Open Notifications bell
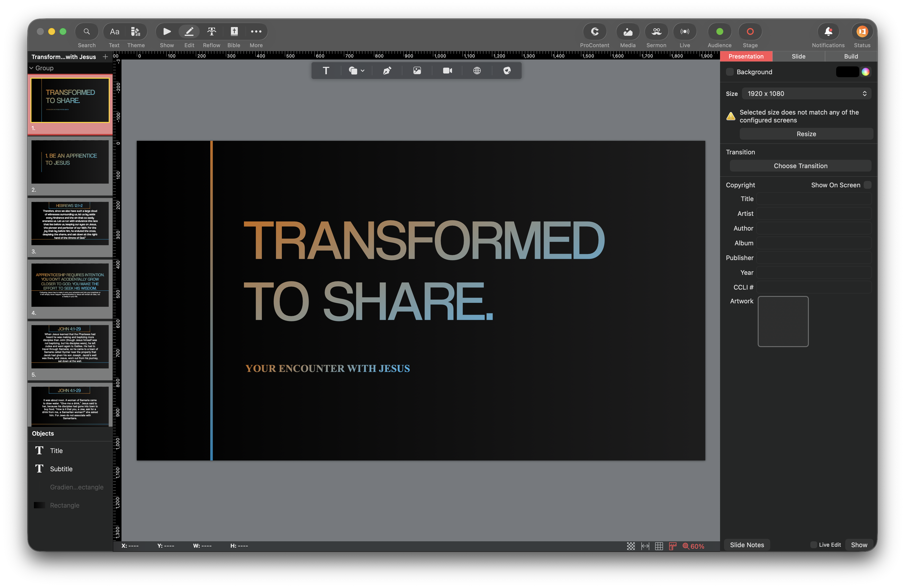Image resolution: width=905 pixels, height=588 pixels. point(828,31)
